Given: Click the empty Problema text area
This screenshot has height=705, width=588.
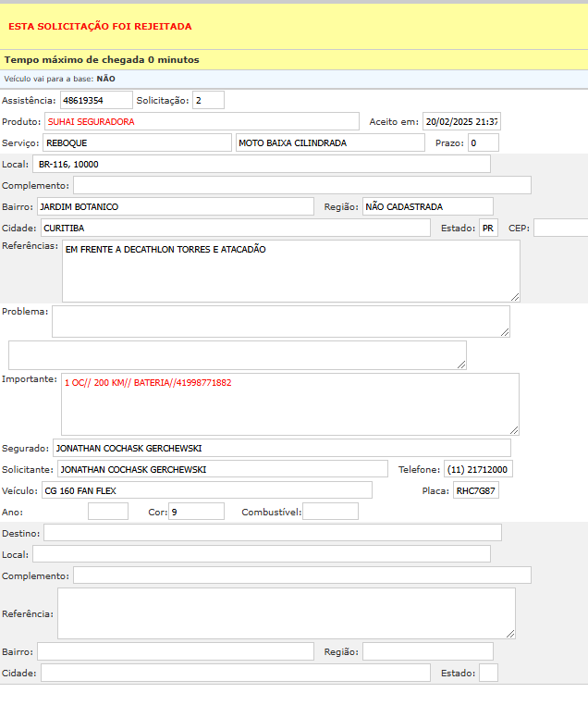Looking at the screenshot, I should pos(280,321).
